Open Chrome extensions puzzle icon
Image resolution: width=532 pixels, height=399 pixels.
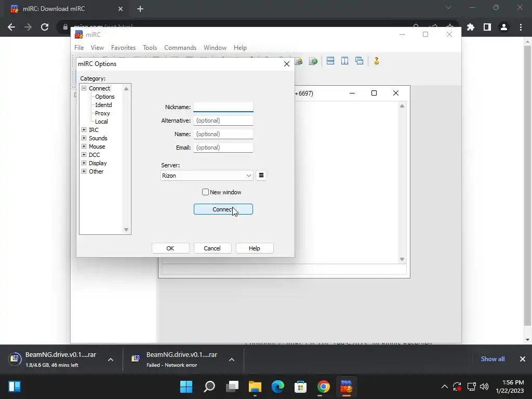[x=471, y=27]
